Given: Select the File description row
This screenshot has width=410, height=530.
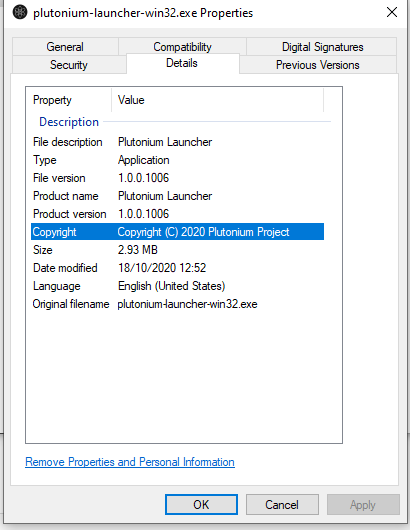Looking at the screenshot, I should [x=177, y=142].
